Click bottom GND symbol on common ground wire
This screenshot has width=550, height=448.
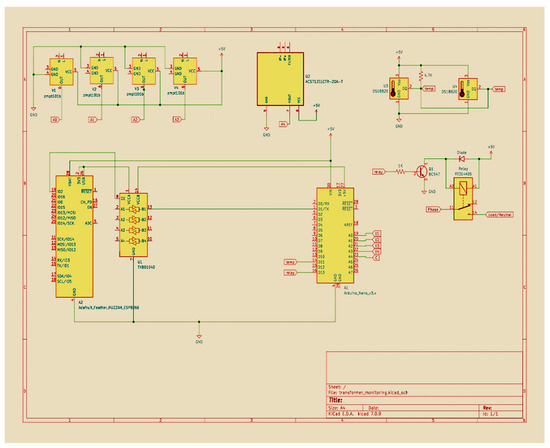(199, 336)
